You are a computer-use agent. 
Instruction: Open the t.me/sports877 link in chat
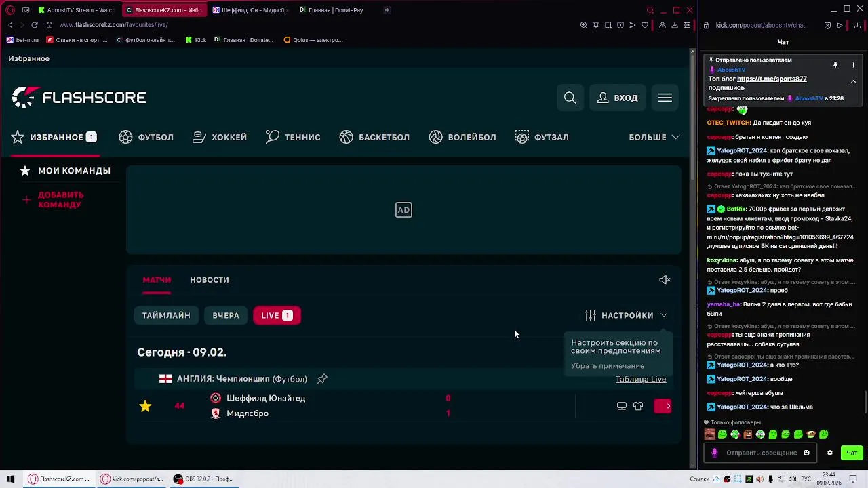(x=772, y=79)
